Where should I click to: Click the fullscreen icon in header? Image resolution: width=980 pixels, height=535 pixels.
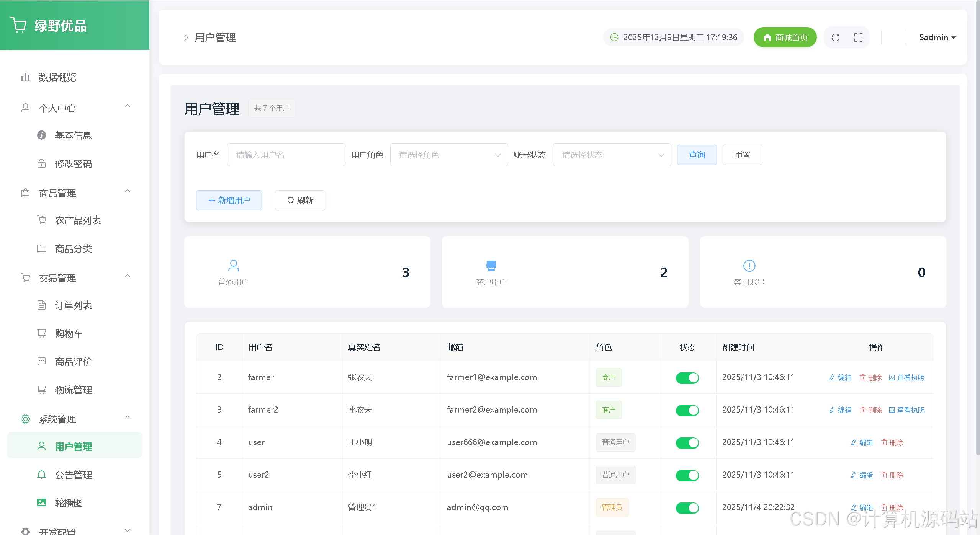pos(858,38)
